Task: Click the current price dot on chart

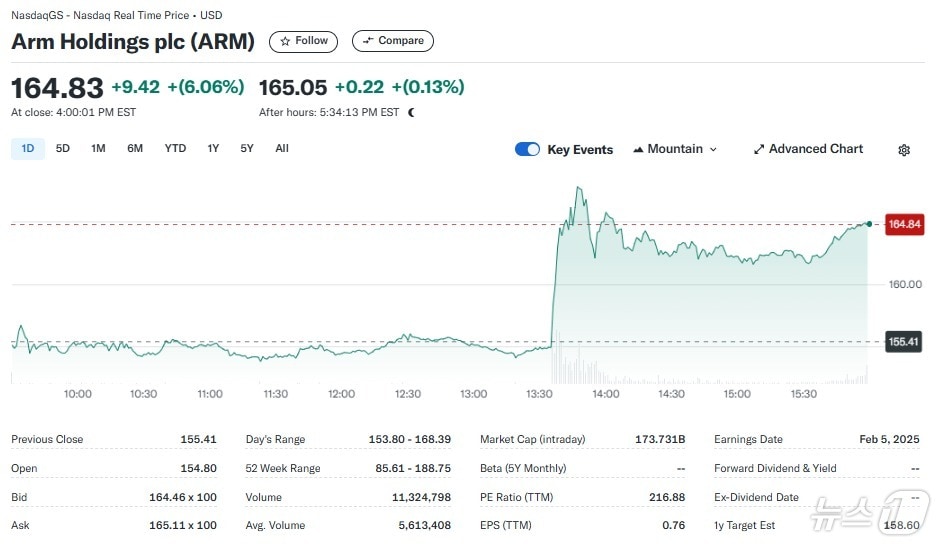Action: pyautogui.click(x=869, y=224)
